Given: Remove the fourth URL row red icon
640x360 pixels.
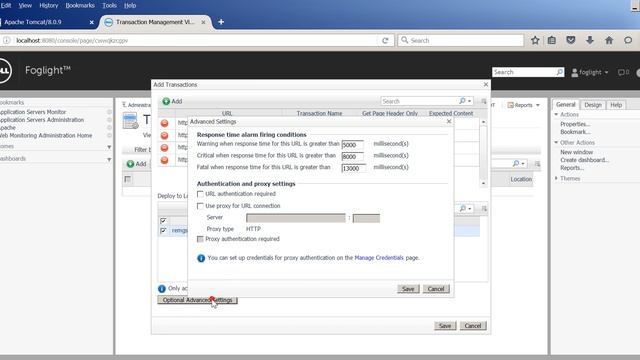Looking at the screenshot, I should coord(164,160).
